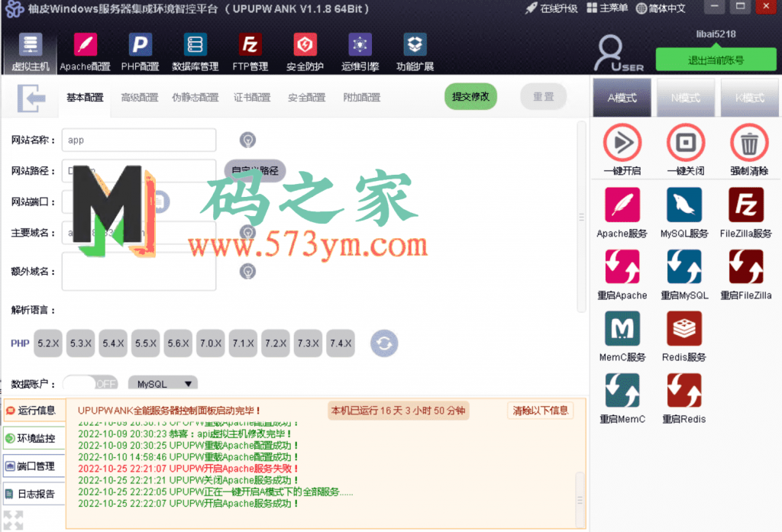The width and height of the screenshot is (782, 532).
Task: Restart MySQL via 重启MySQL icon
Action: (683, 266)
